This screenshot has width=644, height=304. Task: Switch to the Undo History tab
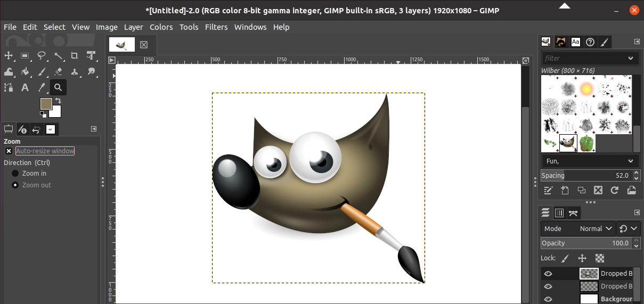(x=36, y=129)
